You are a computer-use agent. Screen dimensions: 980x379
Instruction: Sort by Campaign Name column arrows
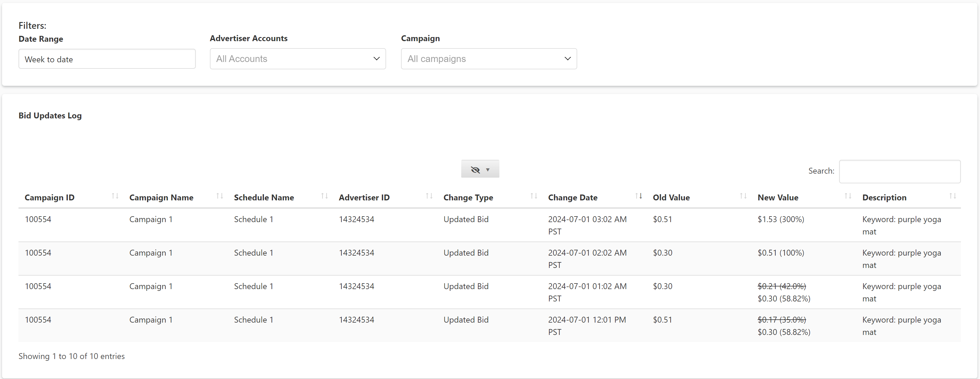click(x=220, y=196)
